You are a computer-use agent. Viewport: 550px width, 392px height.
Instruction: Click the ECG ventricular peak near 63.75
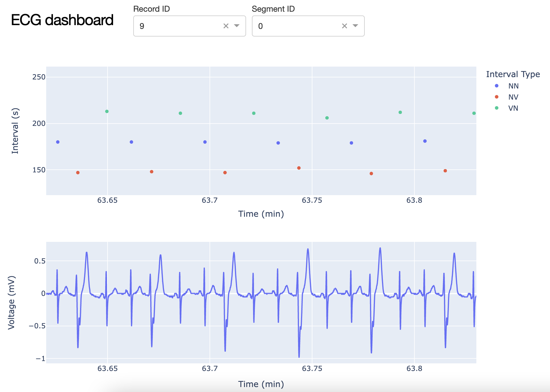coord(308,249)
